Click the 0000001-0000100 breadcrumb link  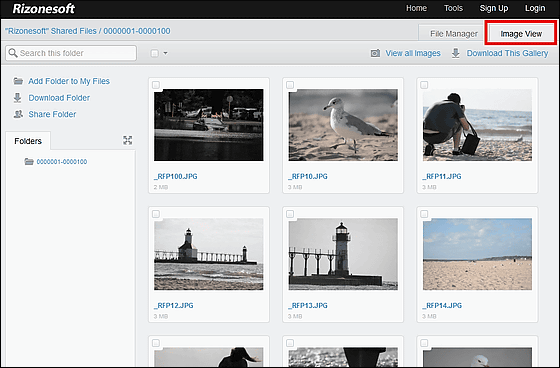coord(137,31)
